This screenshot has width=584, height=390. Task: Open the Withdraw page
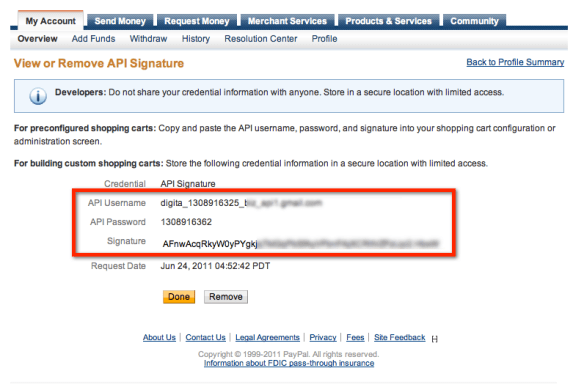148,39
